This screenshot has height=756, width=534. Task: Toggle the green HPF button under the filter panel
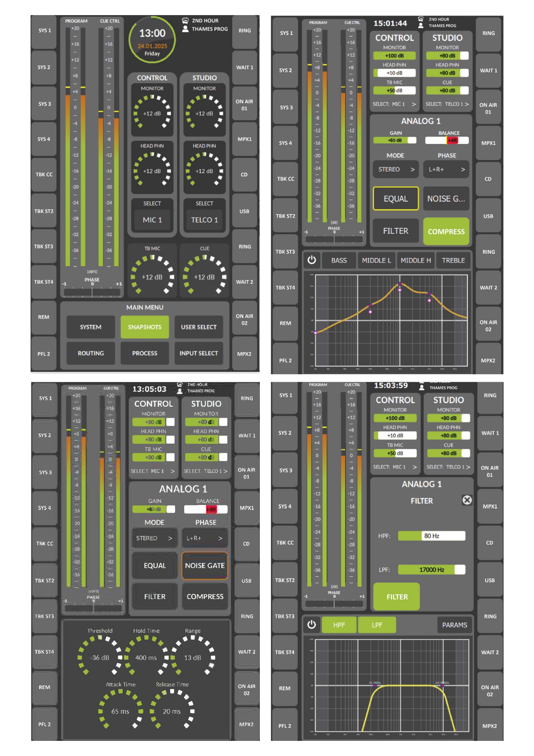tap(339, 625)
